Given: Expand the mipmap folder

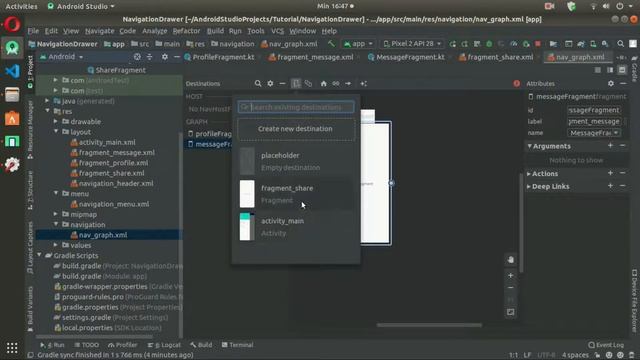Looking at the screenshot, I should [x=56, y=214].
